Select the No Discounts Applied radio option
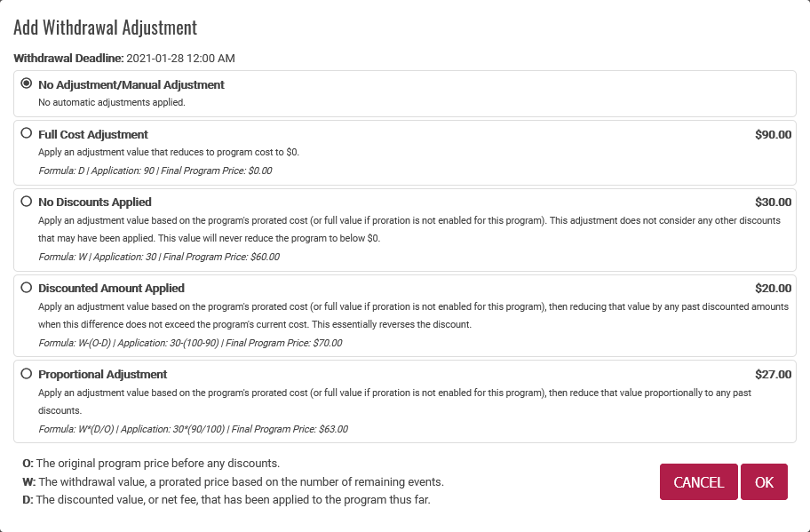810x532 pixels. 27,202
